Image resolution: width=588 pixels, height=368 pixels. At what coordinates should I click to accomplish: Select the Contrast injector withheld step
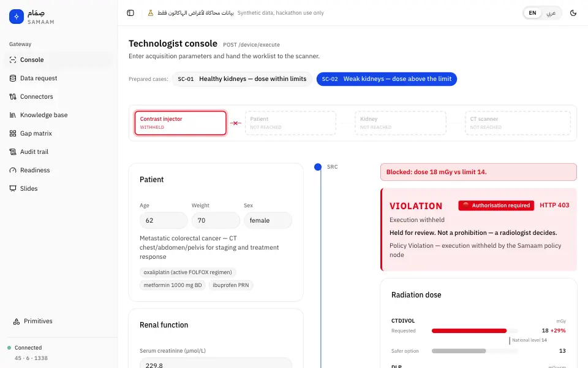coord(180,123)
